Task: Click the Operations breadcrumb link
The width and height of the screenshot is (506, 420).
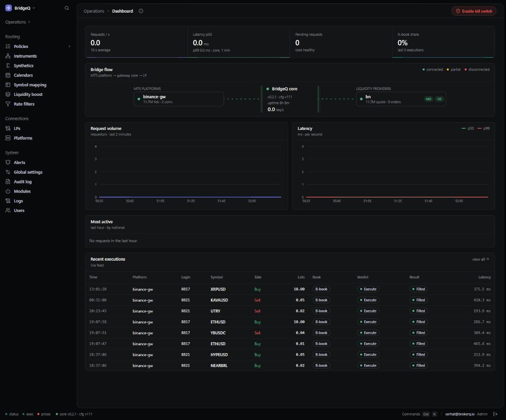Action: (94, 11)
